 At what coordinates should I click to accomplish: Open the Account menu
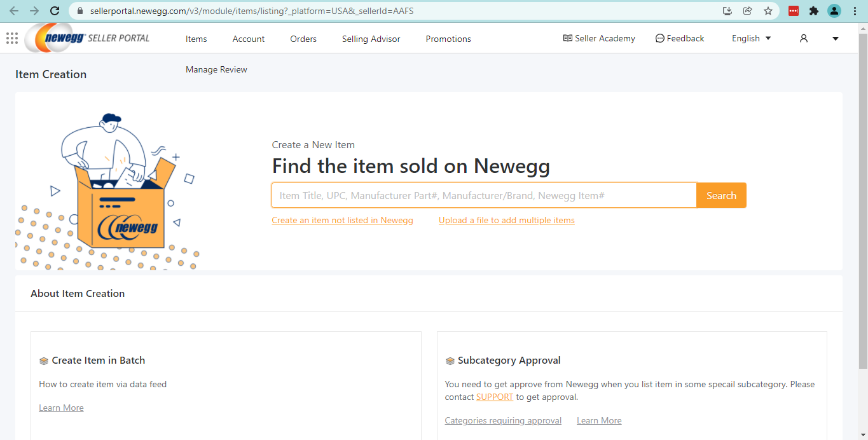click(x=249, y=39)
